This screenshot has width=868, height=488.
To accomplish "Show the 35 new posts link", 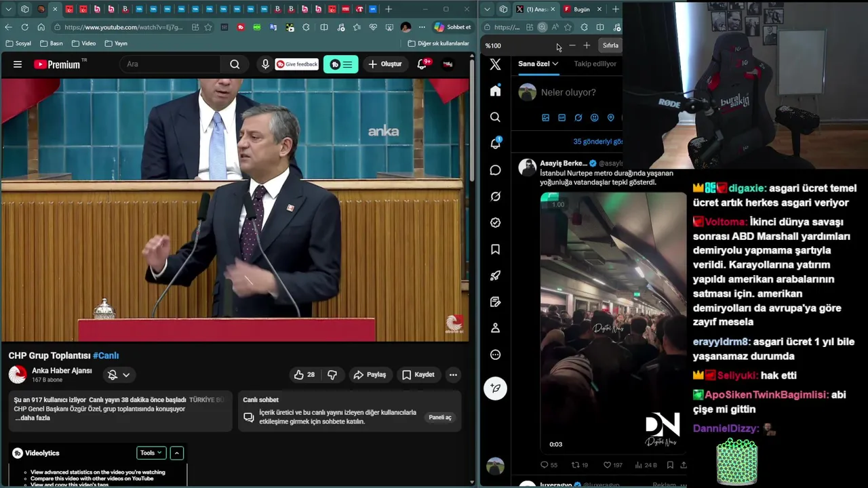I will click(x=597, y=142).
